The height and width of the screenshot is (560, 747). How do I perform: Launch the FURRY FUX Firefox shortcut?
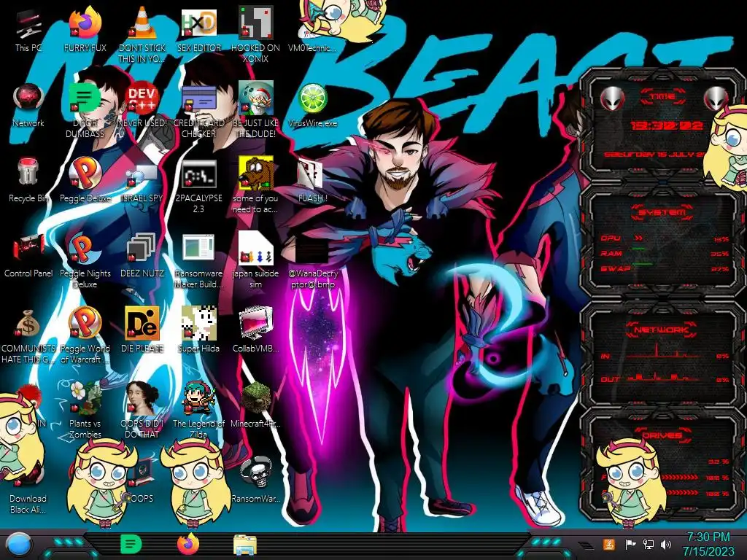[85, 30]
